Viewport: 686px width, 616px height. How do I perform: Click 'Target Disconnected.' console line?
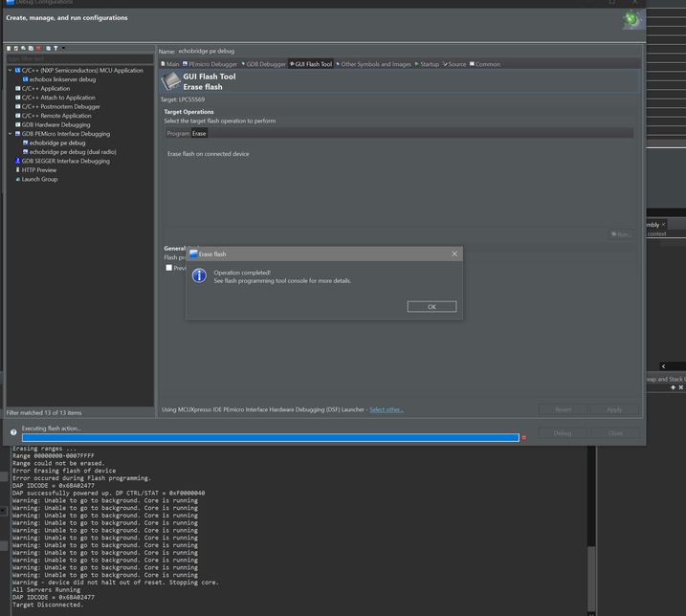[48, 605]
